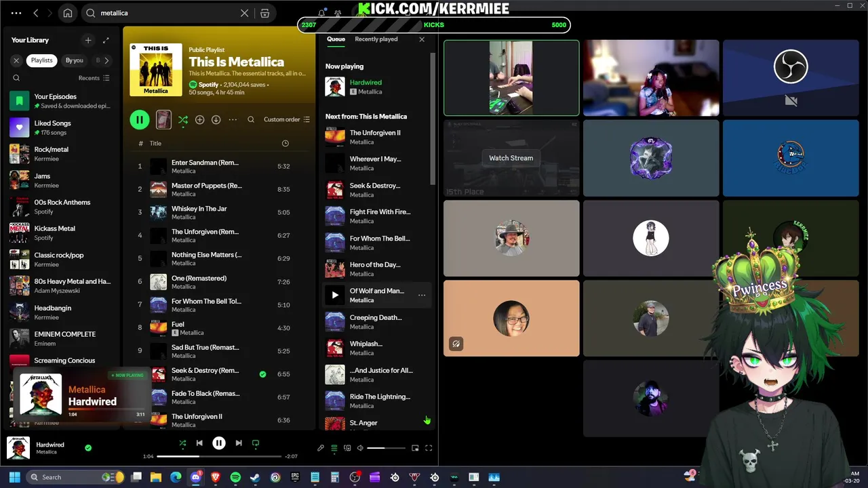Toggle the Queue icon in player bar
This screenshot has width=868, height=488.
(x=334, y=448)
